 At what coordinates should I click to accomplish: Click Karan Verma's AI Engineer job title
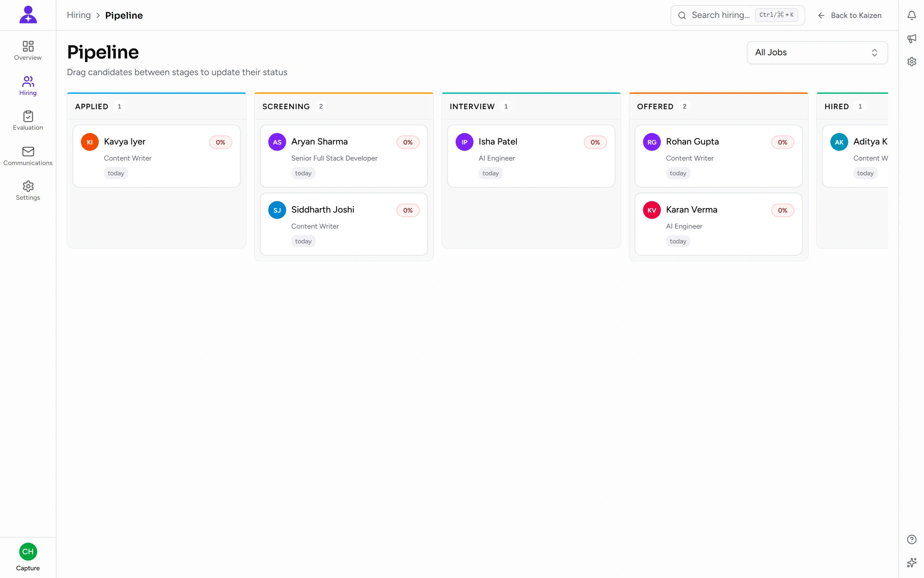[x=684, y=226]
